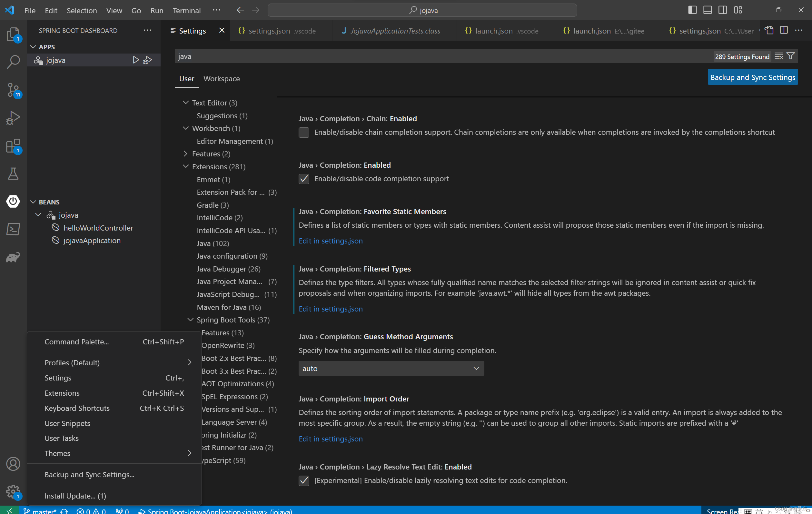
Task: Open Themes submenu
Action: (114, 453)
